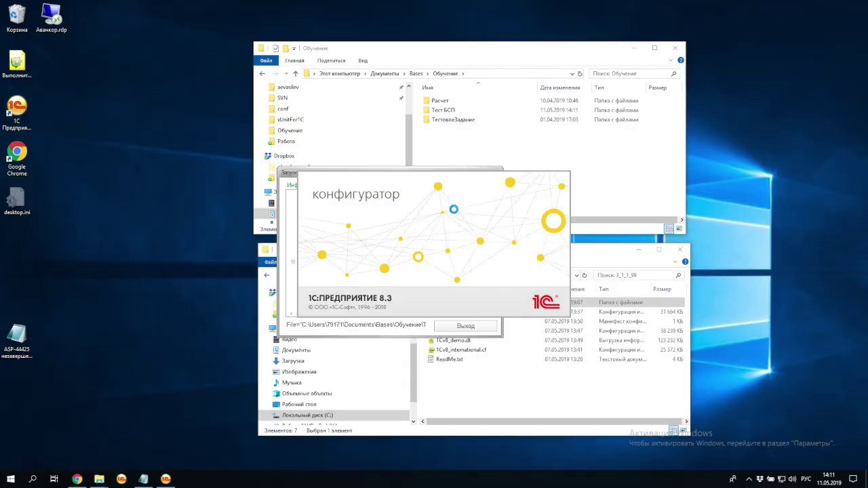Click the Поиск: 3_1_1_99 search field
868x488 pixels.
637,275
